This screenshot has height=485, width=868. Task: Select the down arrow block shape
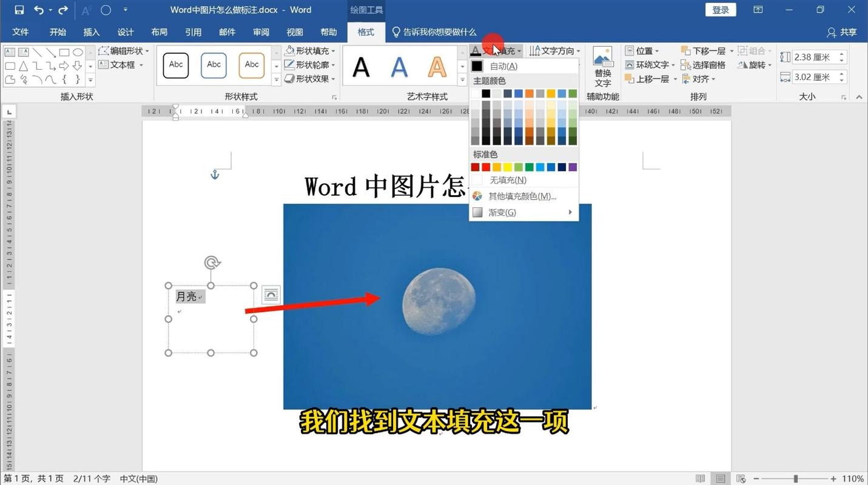pyautogui.click(x=77, y=66)
